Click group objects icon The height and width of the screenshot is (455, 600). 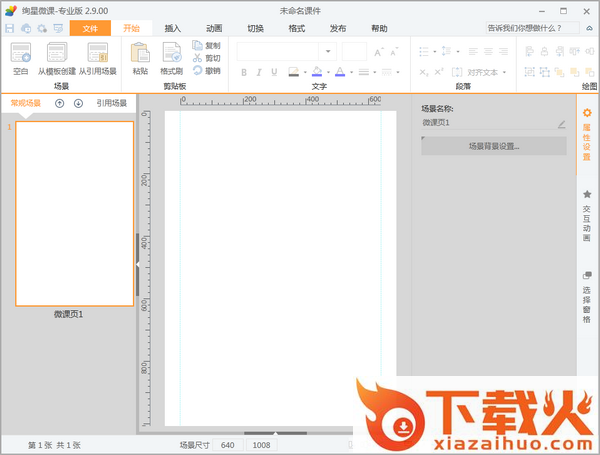530,72
